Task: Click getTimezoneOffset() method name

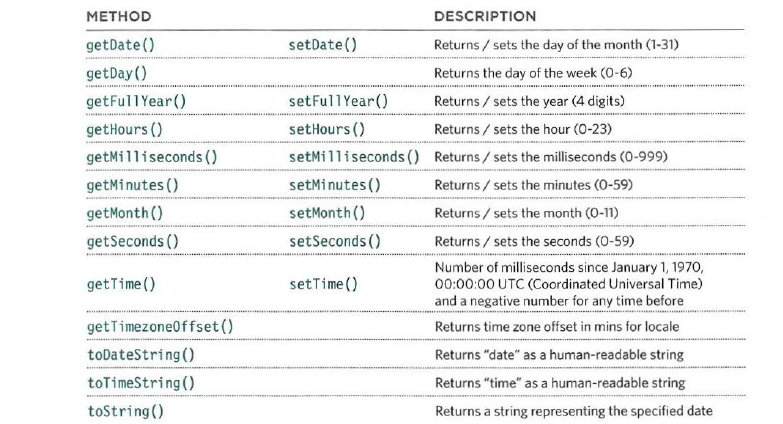Action: tap(160, 327)
